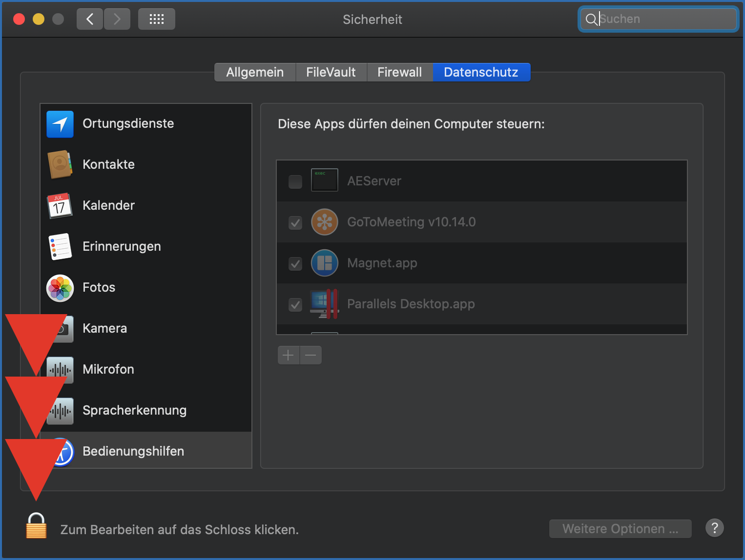Screen dimensions: 745x560
Task: Click the lock icon to unlock settings
Action: [x=36, y=526]
